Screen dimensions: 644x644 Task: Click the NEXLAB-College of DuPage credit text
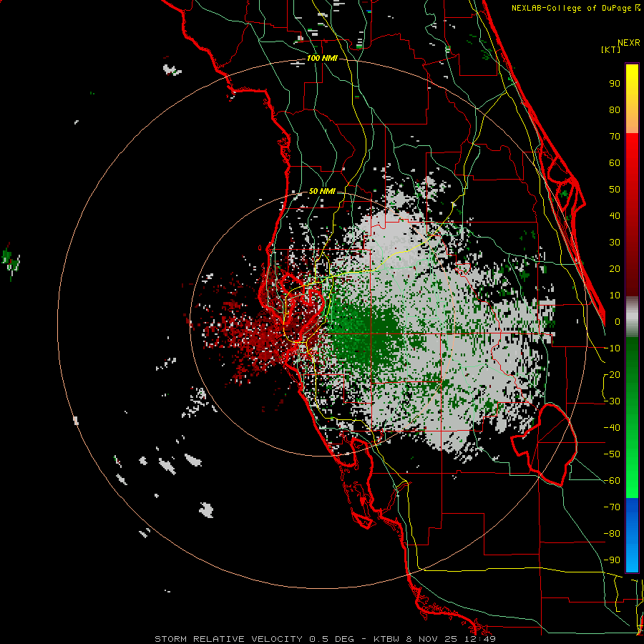(x=575, y=8)
